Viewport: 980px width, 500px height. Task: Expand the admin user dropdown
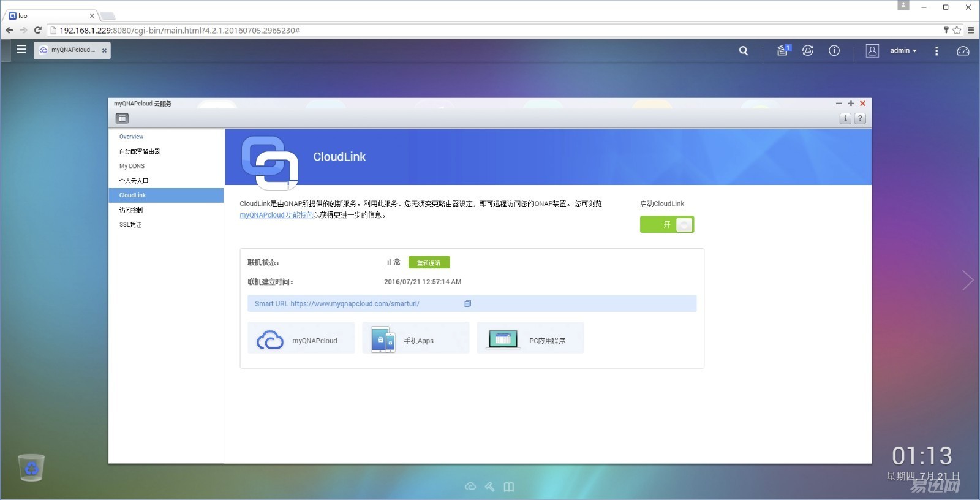[x=903, y=51]
